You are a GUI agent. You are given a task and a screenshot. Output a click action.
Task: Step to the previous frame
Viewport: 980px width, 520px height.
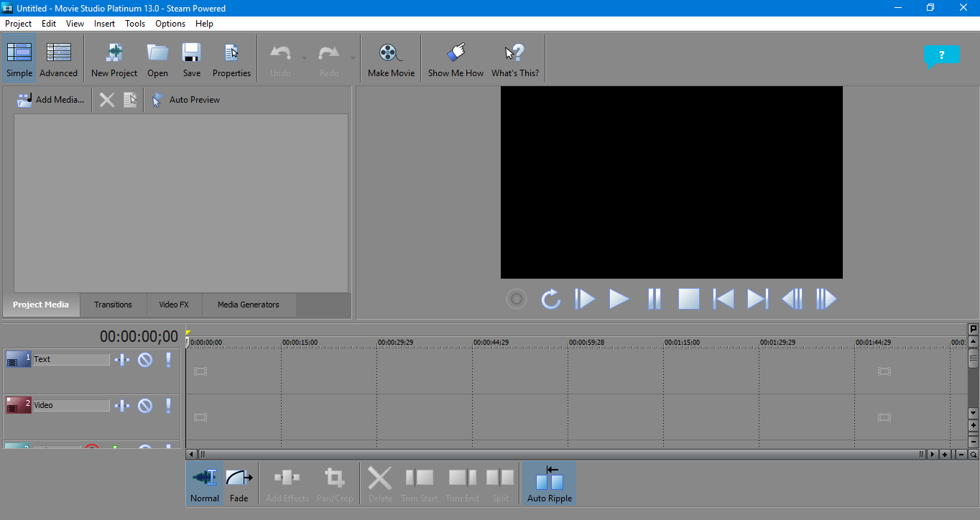792,299
